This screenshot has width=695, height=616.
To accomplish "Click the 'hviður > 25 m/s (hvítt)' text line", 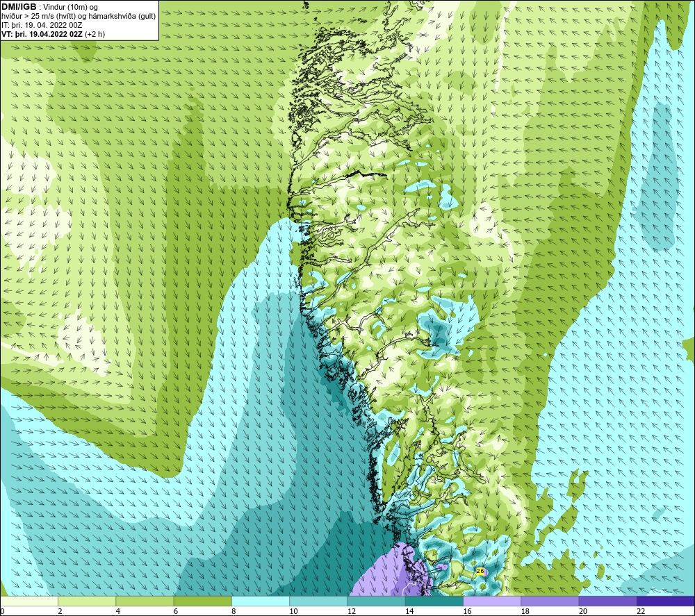I will (x=38, y=16).
